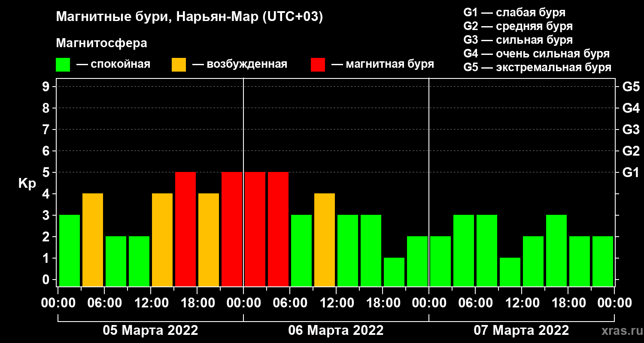
Task: Click the 05 Марта 03:00–06:00 orange bar
Action: coord(93,240)
